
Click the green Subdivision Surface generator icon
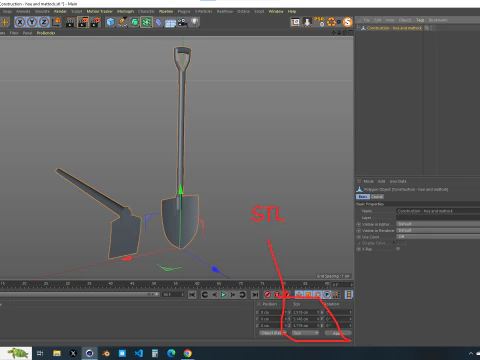(134, 22)
